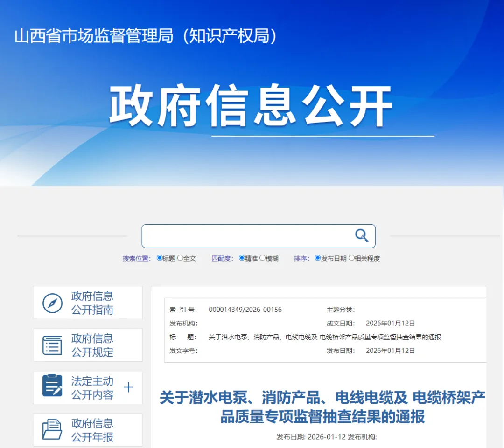The image size is (504, 448).
Task: Click the magnifying glass search icon
Action: 362,236
